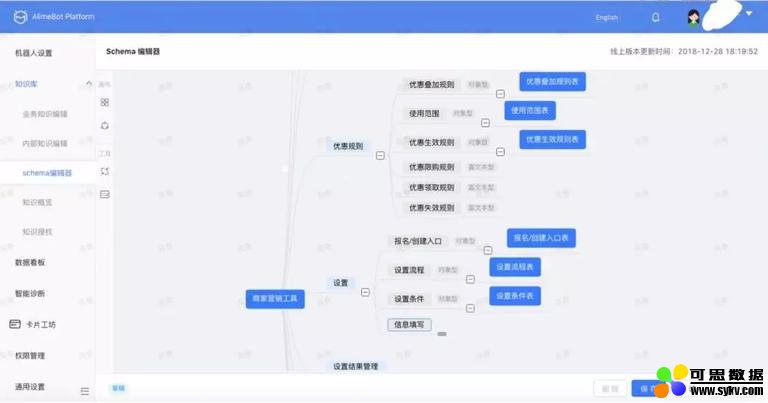Collapse the 优惠叠加规则 node toggle
Image resolution: width=768 pixels, height=403 pixels.
500,93
